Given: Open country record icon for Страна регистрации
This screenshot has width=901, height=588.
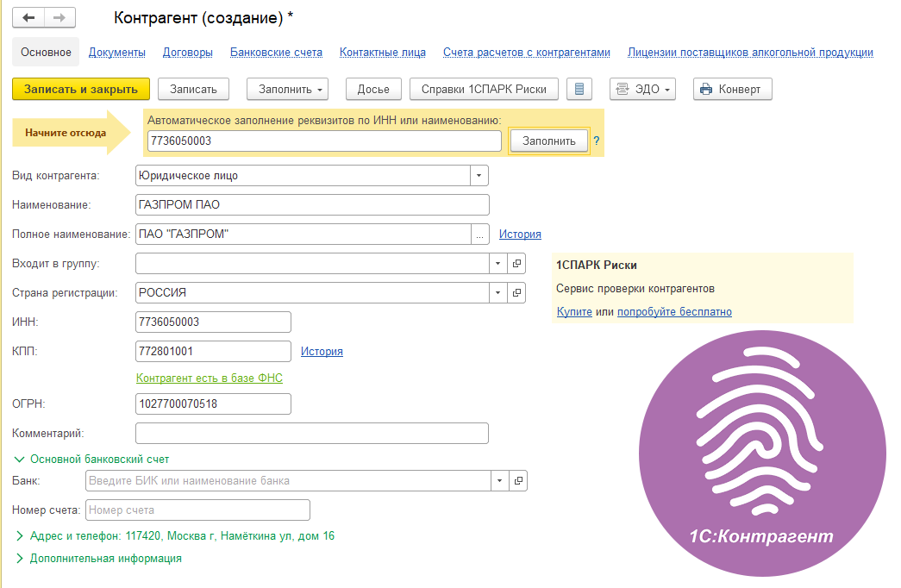Looking at the screenshot, I should tap(516, 292).
